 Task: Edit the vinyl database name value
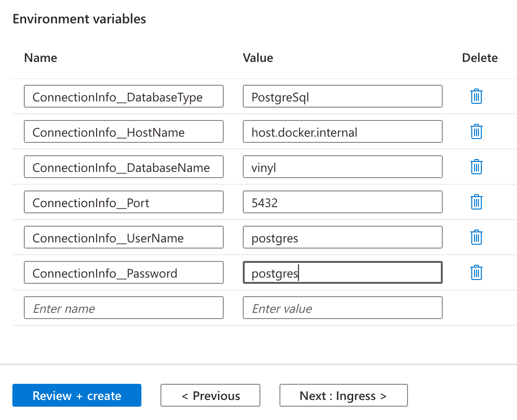pos(342,167)
